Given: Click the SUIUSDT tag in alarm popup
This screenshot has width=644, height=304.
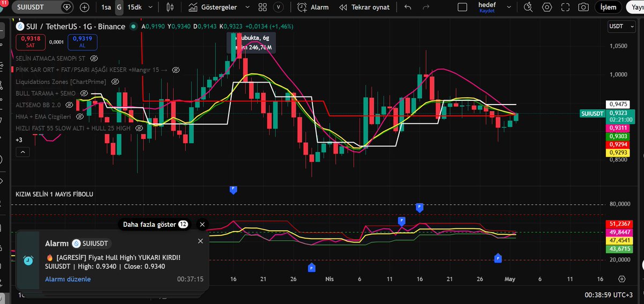Looking at the screenshot, I should pyautogui.click(x=90, y=243).
